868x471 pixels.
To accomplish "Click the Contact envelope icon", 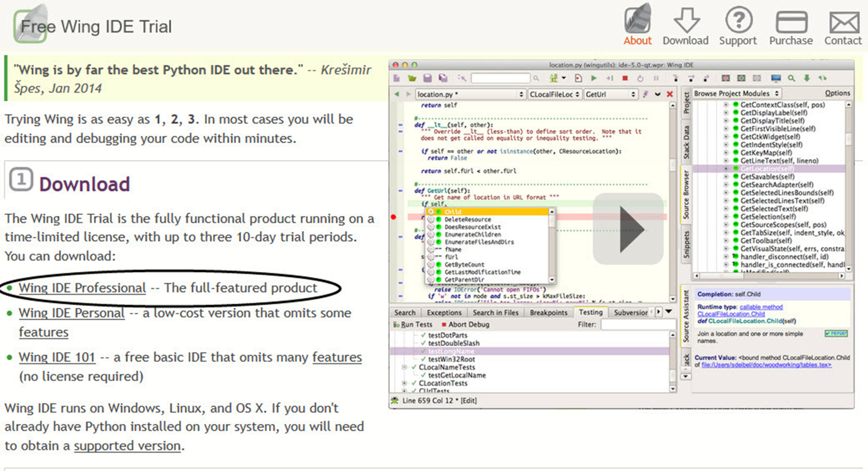I will coord(844,23).
